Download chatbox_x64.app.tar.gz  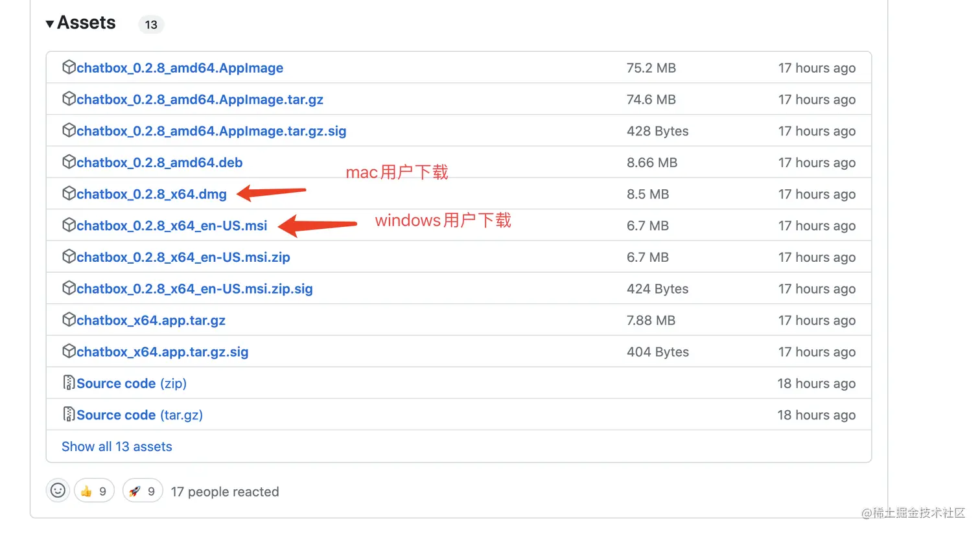[151, 321]
